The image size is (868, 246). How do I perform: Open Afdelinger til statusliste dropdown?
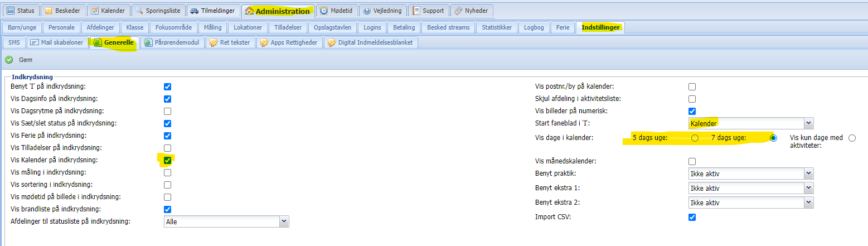tap(226, 221)
